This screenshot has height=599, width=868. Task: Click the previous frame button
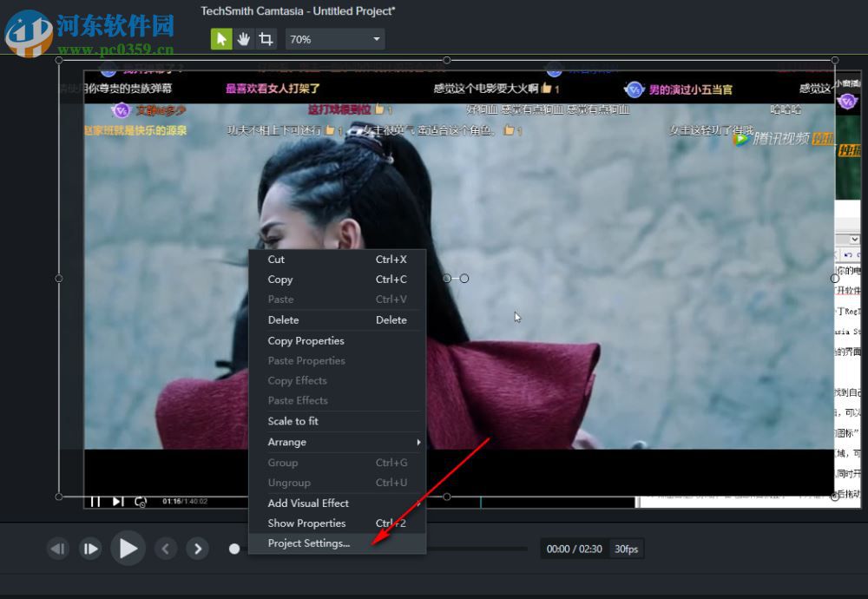point(58,548)
